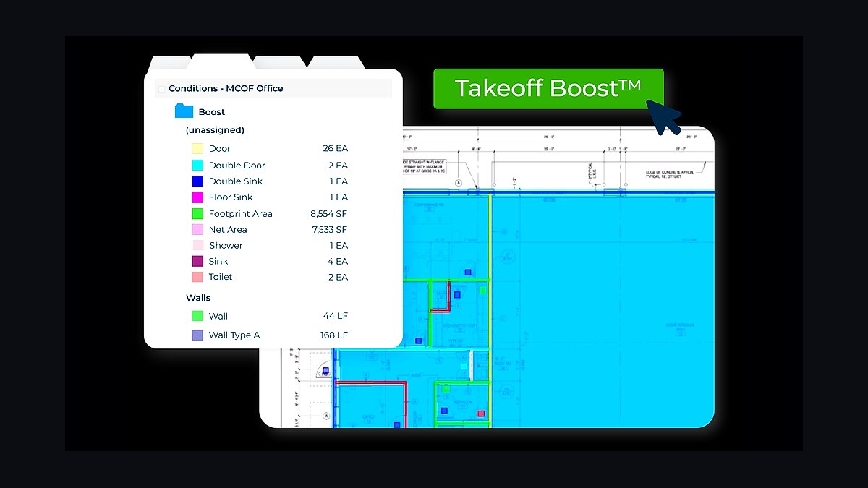Image resolution: width=868 pixels, height=488 pixels.
Task: Click the 4 EA quantity for Sink
Action: (x=338, y=261)
